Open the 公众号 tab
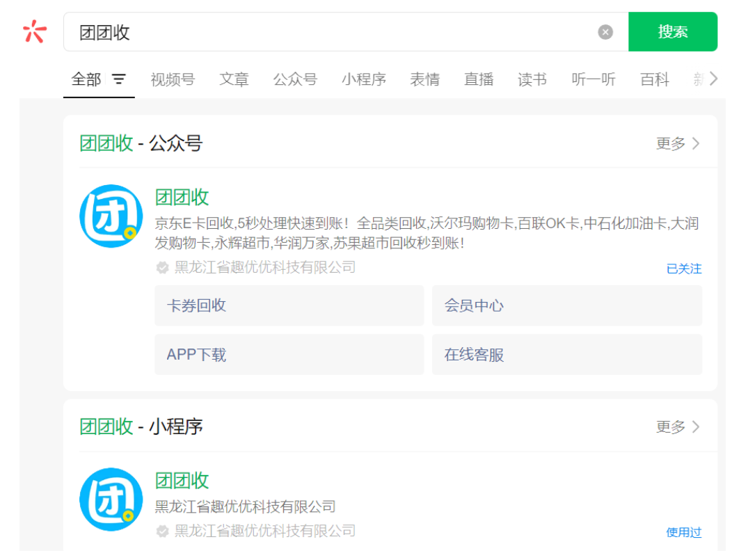Image resolution: width=741 pixels, height=560 pixels. pos(295,79)
